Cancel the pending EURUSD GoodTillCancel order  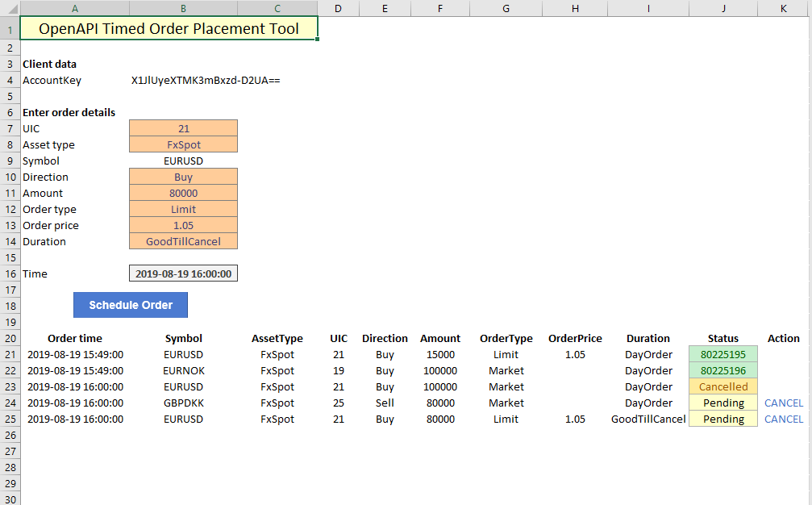(783, 419)
